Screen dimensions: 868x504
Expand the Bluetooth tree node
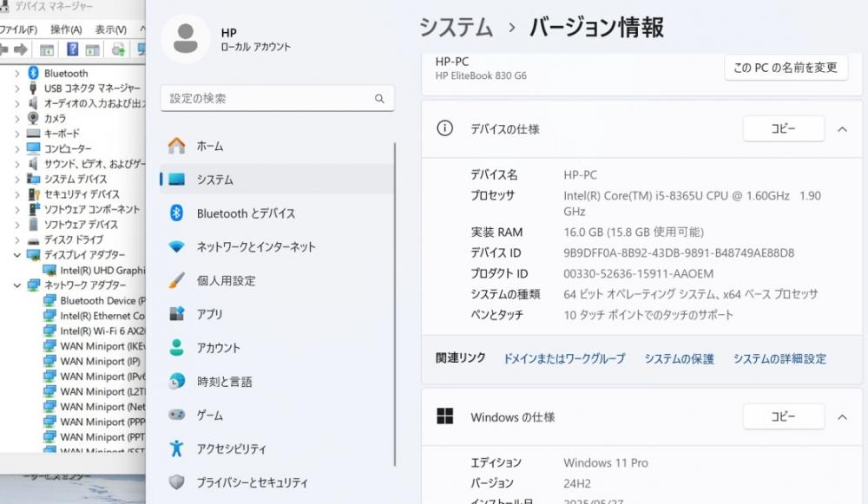coord(17,73)
